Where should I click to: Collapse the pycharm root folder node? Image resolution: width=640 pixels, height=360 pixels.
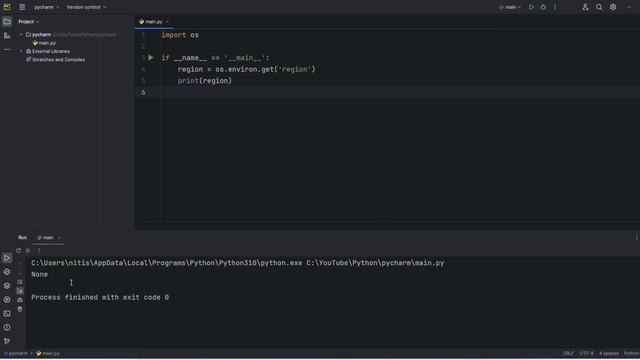coord(21,35)
